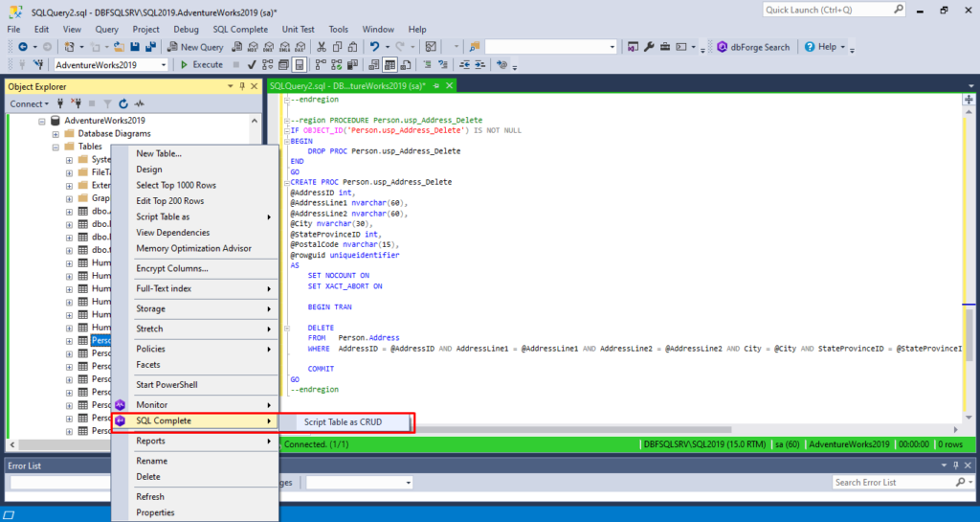Image resolution: width=980 pixels, height=522 pixels.
Task: Click Refresh icon in Object Explorer
Action: point(123,103)
